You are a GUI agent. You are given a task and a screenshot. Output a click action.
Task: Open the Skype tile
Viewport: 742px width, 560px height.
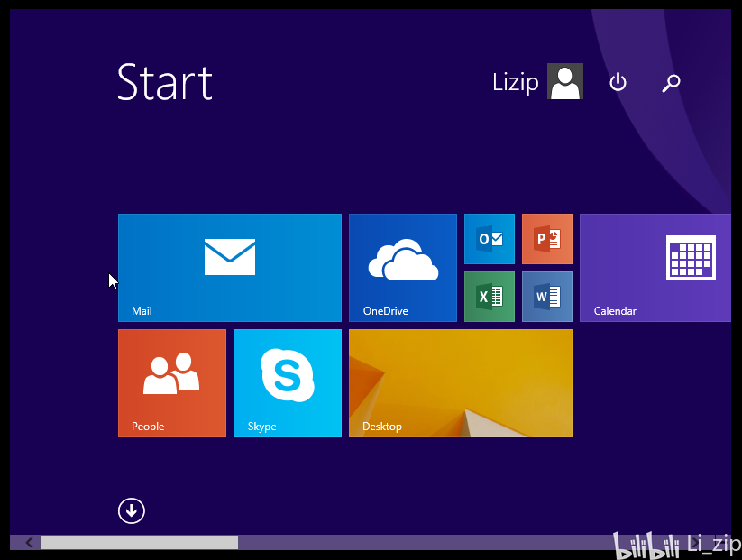(x=288, y=383)
